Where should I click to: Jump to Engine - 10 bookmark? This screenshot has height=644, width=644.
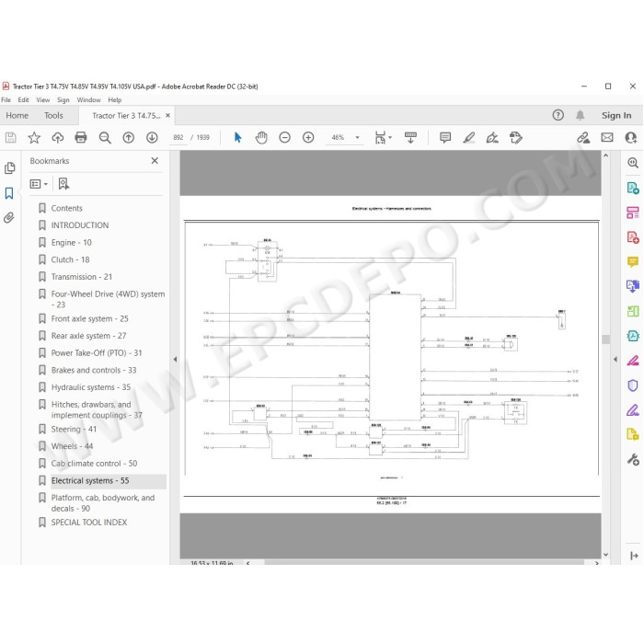(x=71, y=243)
